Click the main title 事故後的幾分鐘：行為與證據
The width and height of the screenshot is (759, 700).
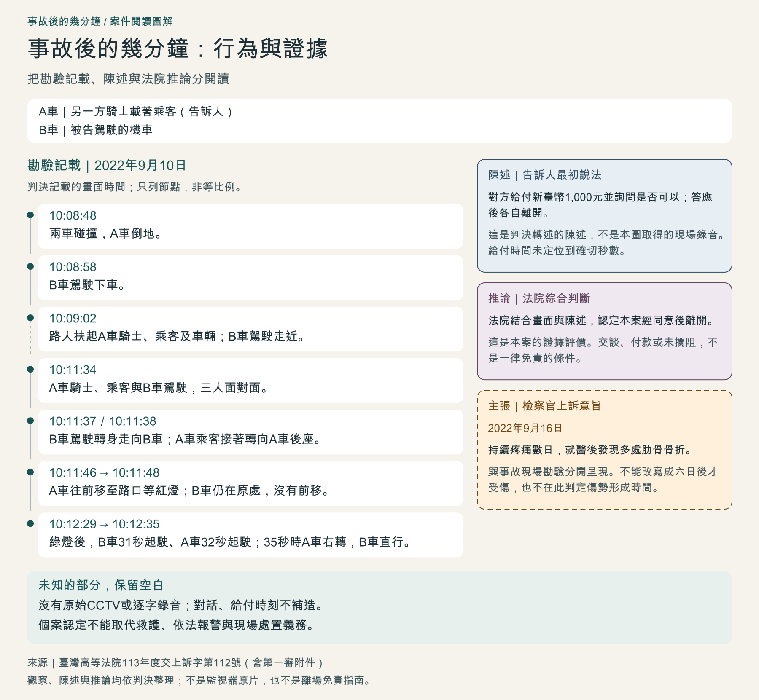(x=178, y=48)
